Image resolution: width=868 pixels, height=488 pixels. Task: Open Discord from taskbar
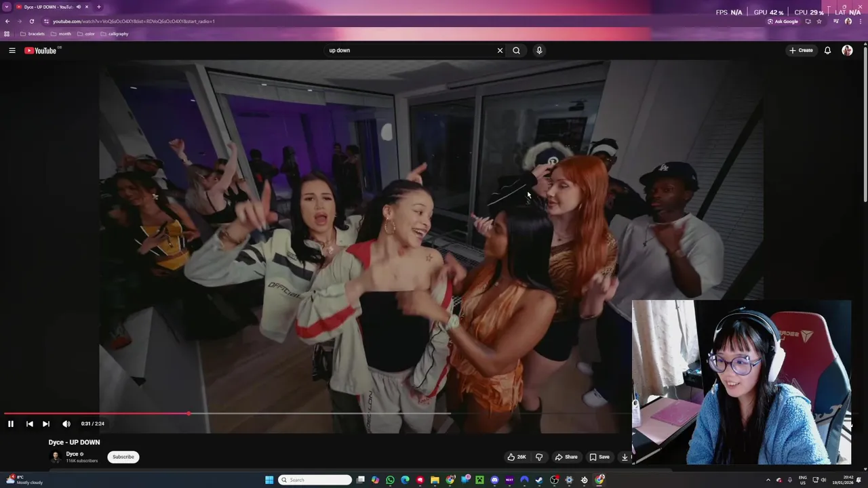(494, 480)
